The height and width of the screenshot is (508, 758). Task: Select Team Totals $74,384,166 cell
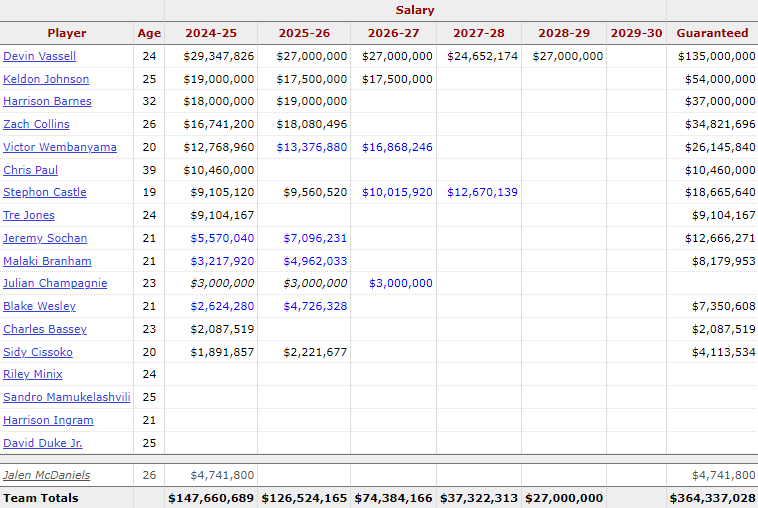(394, 498)
